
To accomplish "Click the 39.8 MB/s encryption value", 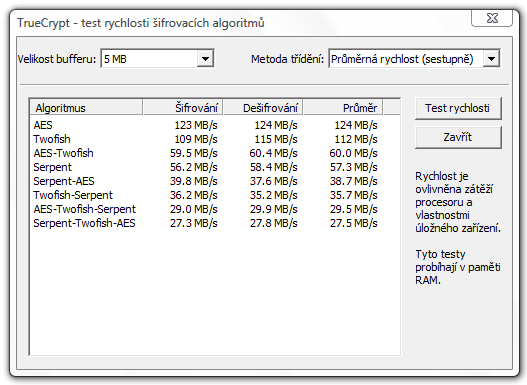I will [x=194, y=181].
